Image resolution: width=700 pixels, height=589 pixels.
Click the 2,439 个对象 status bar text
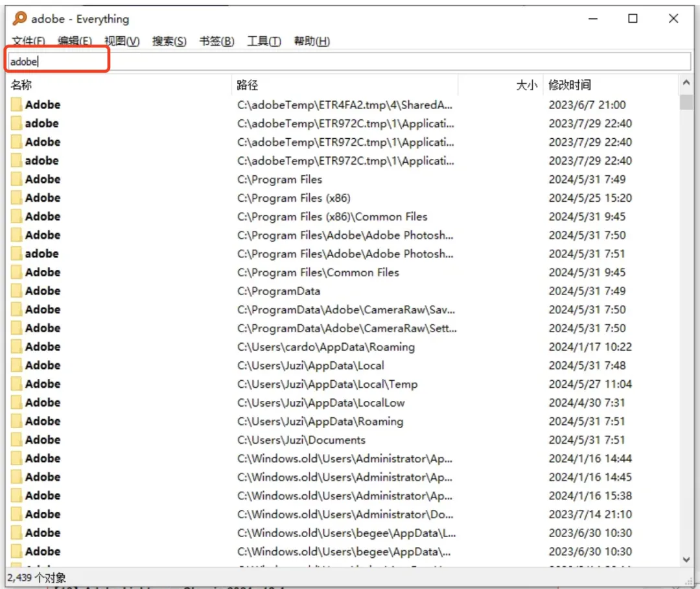point(36,578)
